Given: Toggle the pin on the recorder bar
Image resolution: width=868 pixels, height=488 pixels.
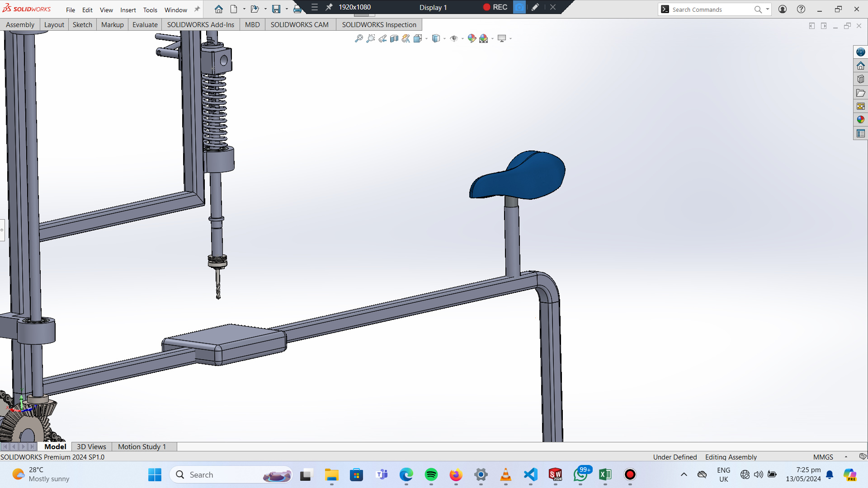Looking at the screenshot, I should 329,7.
